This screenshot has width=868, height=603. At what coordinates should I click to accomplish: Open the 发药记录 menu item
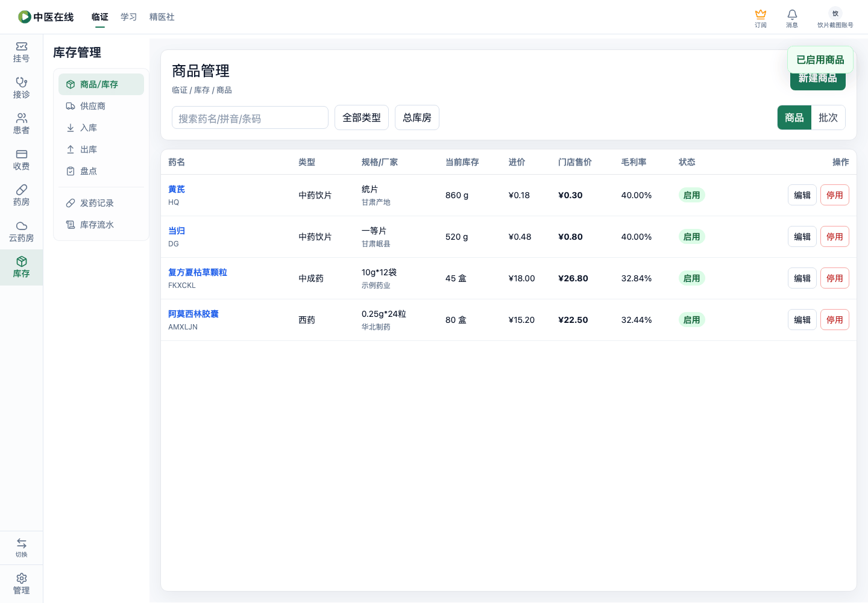[101, 203]
